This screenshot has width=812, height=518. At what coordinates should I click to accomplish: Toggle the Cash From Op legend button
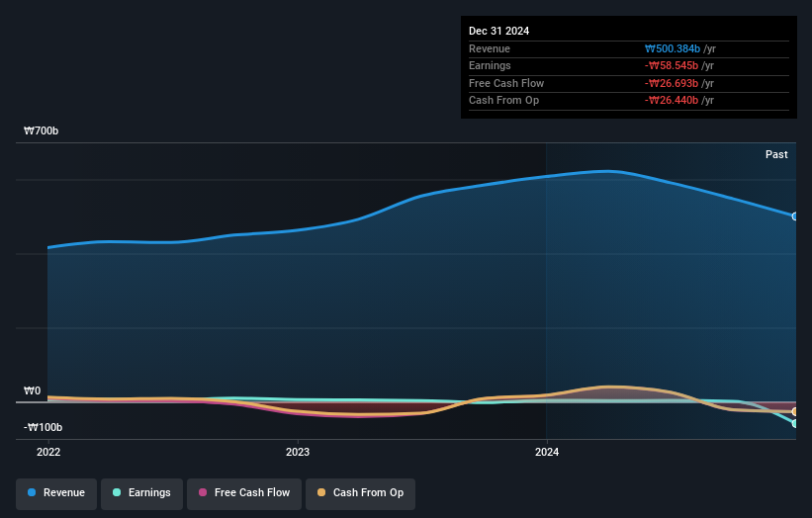tap(360, 493)
